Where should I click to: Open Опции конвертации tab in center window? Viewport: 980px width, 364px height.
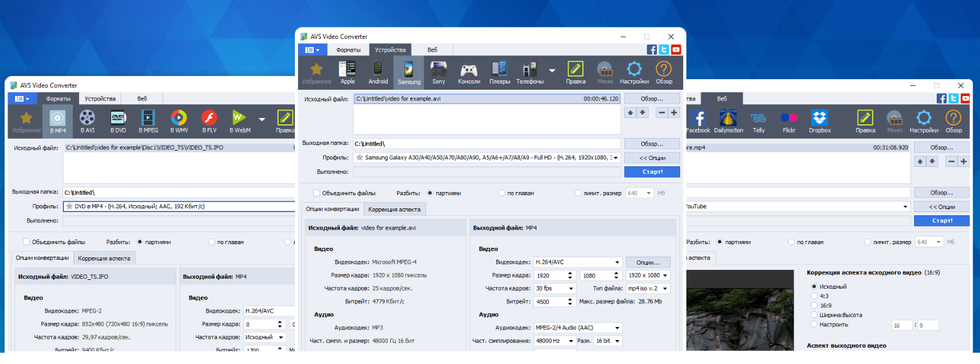(333, 209)
